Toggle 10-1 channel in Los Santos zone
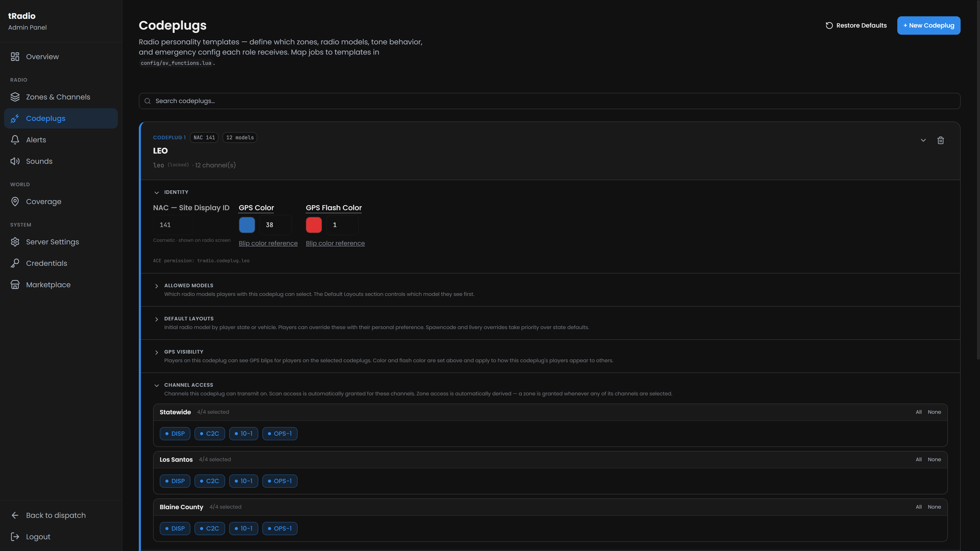980x551 pixels. (x=243, y=481)
